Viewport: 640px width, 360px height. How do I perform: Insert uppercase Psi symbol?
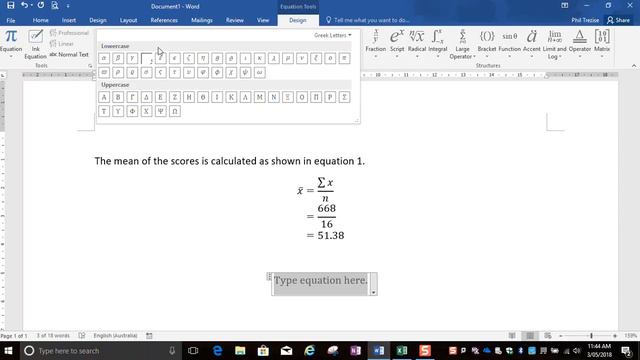pyautogui.click(x=160, y=111)
